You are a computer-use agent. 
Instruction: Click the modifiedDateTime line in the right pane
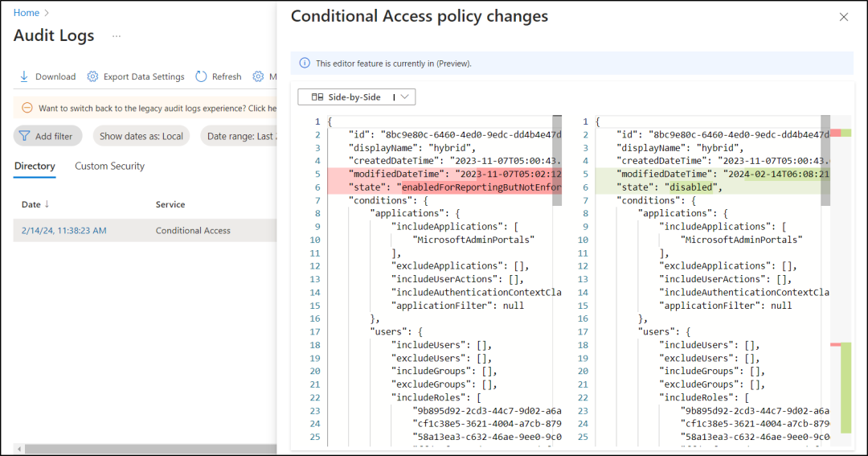click(x=712, y=174)
